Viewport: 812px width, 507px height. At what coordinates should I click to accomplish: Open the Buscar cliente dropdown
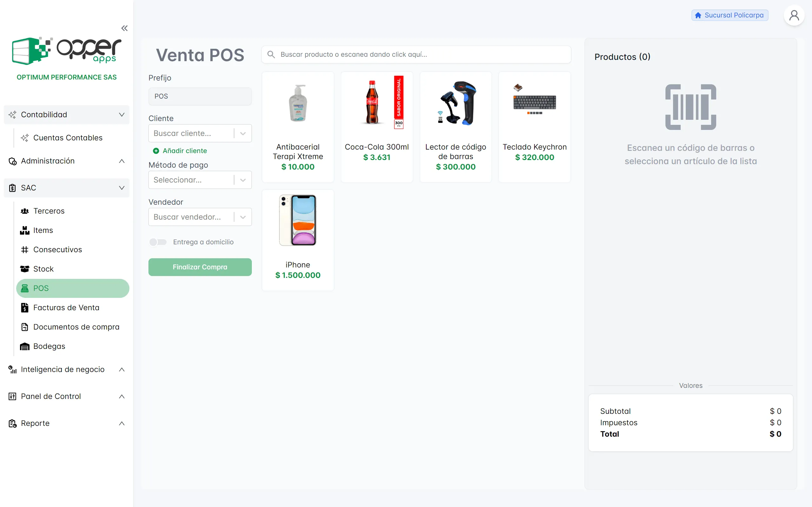pos(200,133)
